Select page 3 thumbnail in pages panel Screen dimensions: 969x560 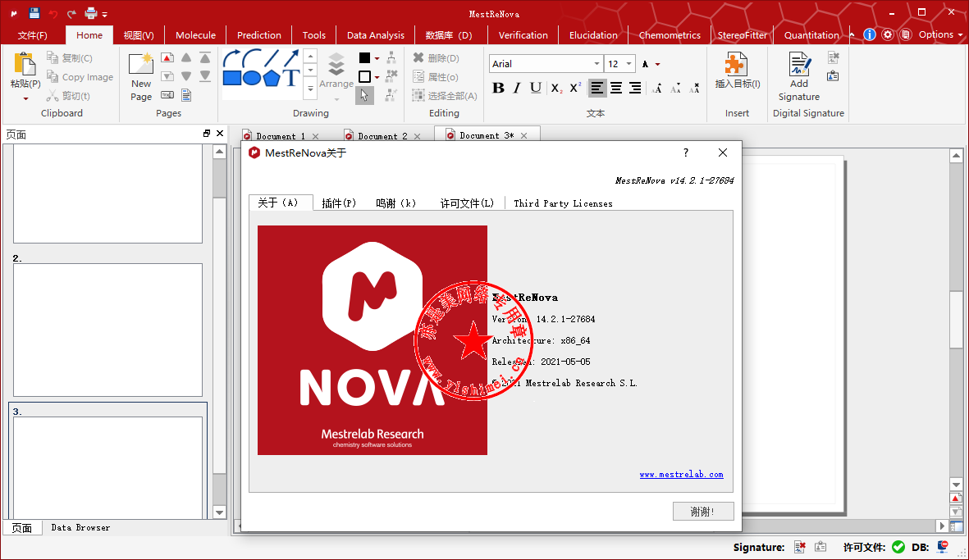(x=107, y=467)
